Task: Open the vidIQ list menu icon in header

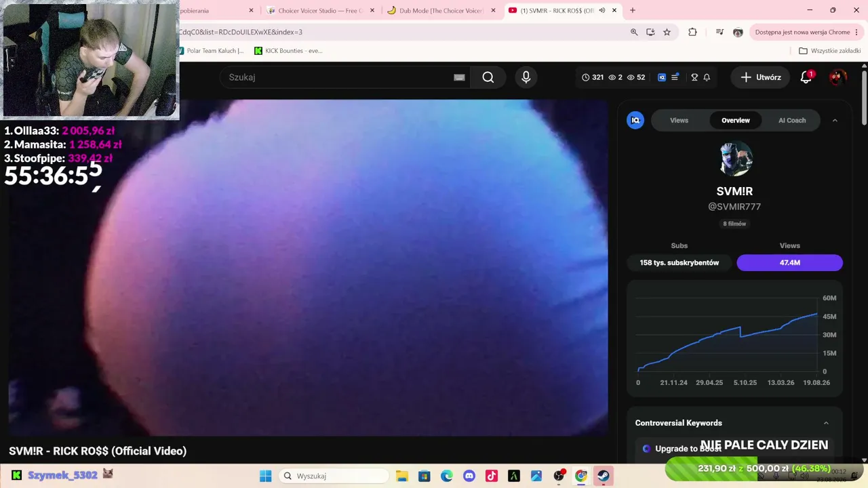Action: pos(675,77)
